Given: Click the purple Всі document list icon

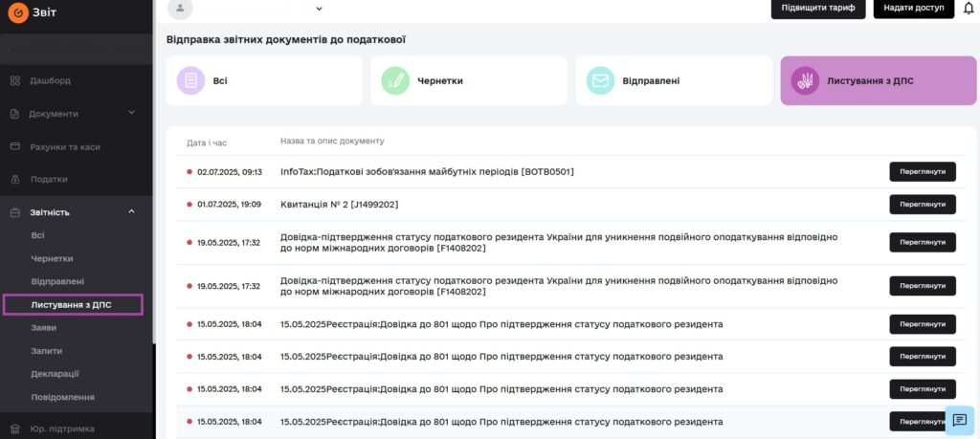Looking at the screenshot, I should (x=190, y=80).
